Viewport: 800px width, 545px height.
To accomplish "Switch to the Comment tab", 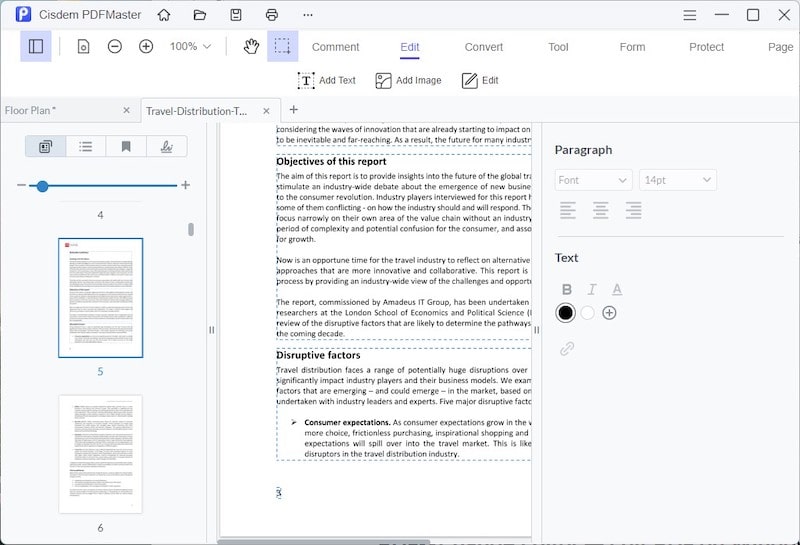I will pyautogui.click(x=335, y=47).
